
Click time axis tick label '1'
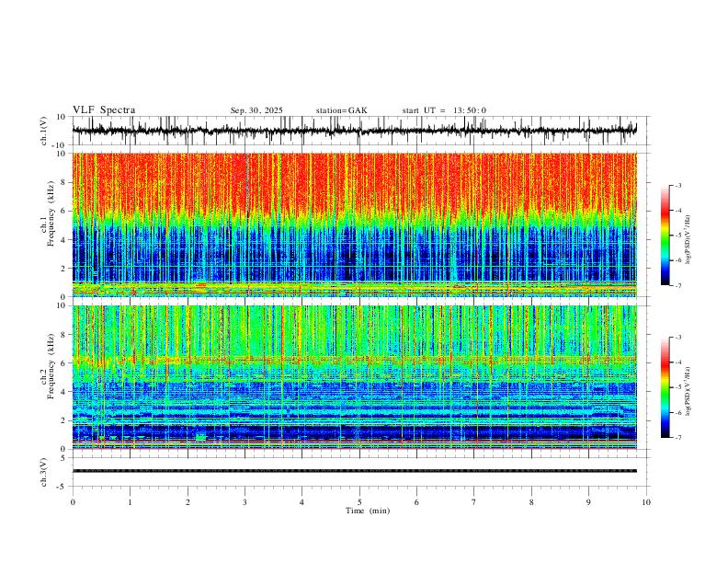tap(130, 502)
